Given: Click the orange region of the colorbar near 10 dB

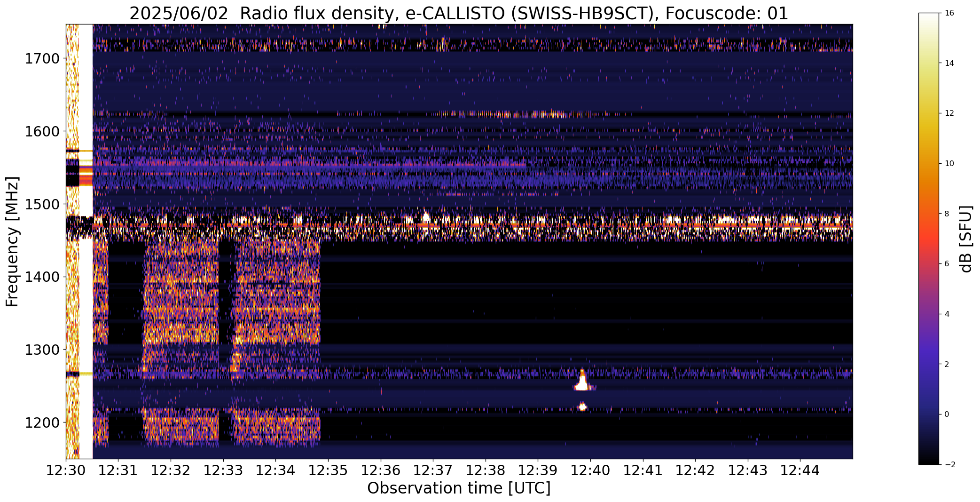Looking at the screenshot, I should [x=928, y=164].
